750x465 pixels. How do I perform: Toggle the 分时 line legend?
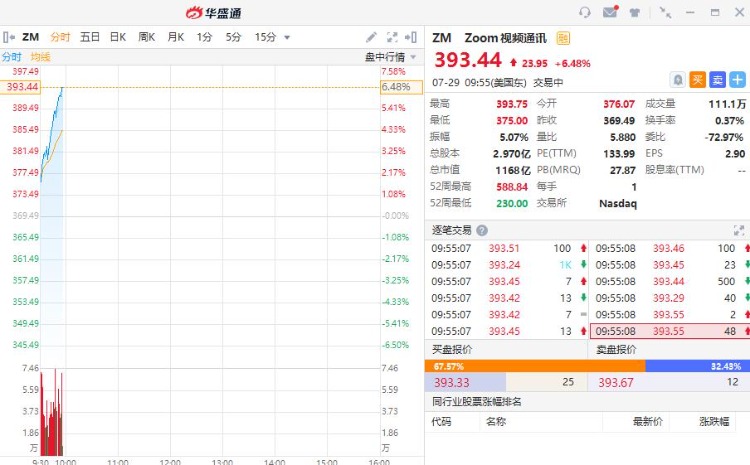click(12, 57)
